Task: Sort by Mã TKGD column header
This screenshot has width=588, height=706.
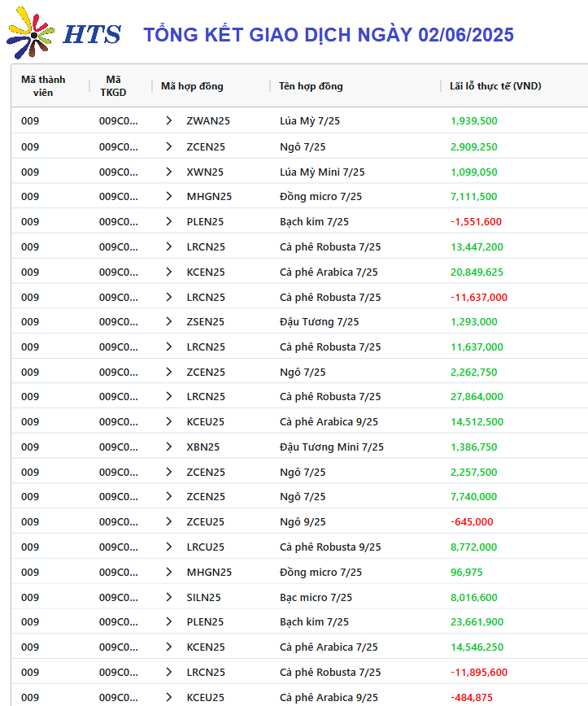Action: coord(113,86)
